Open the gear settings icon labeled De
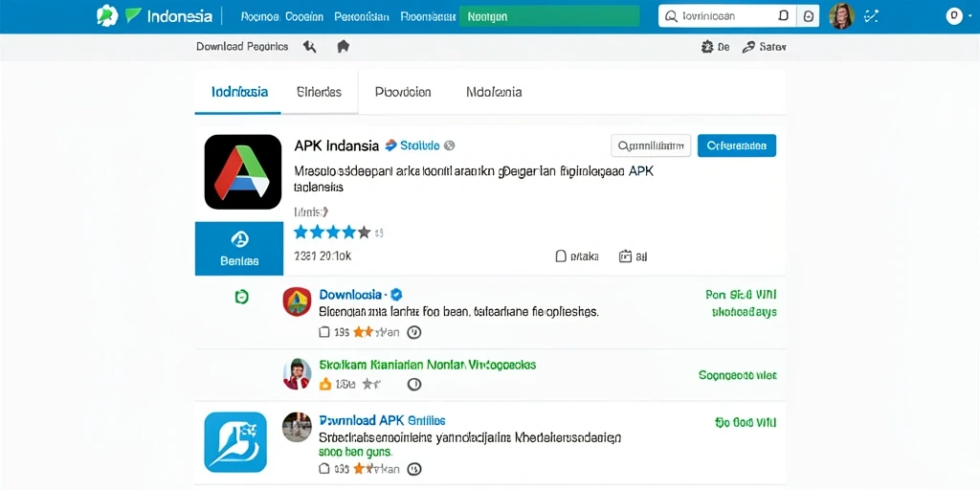Viewport: 980px width, 490px height. [707, 47]
